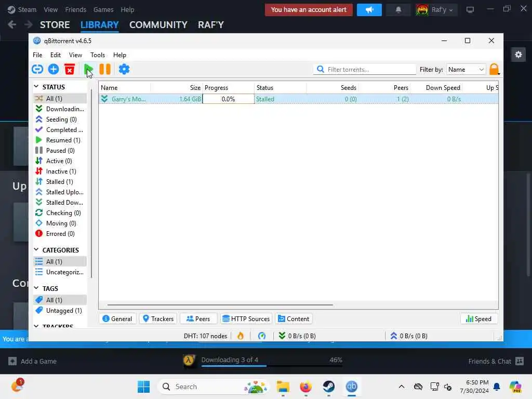The image size is (532, 399).
Task: Select Inactive (1) status filter
Action: point(60,171)
